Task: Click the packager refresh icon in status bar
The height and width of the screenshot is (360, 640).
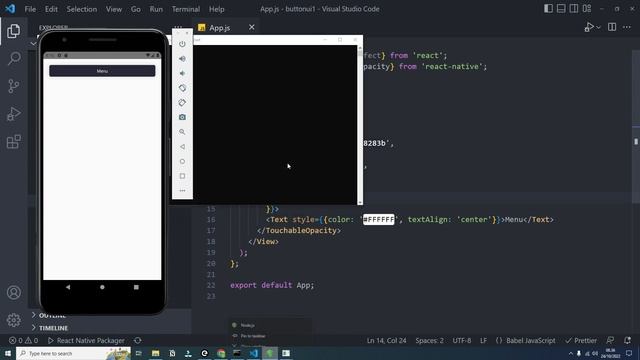Action: click(x=138, y=340)
